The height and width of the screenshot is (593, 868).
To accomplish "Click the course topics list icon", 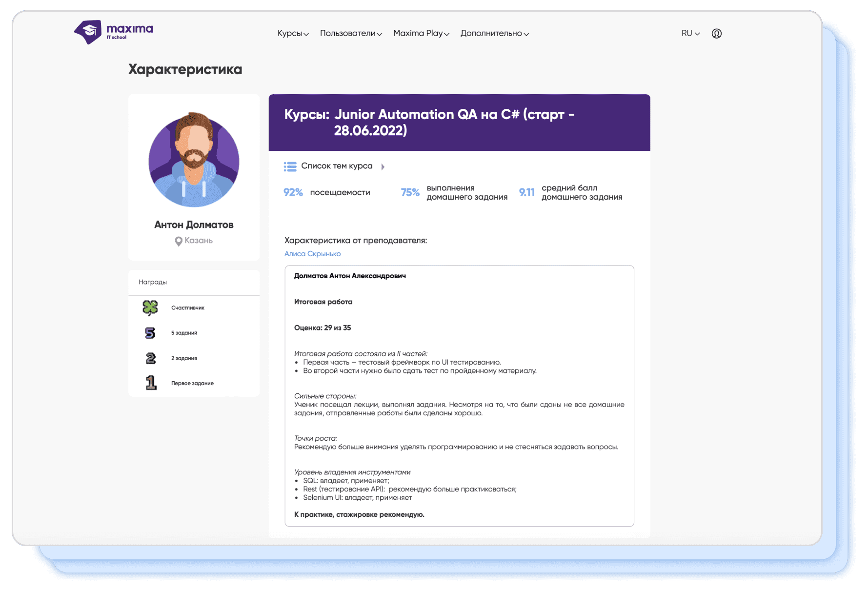I will tap(290, 167).
